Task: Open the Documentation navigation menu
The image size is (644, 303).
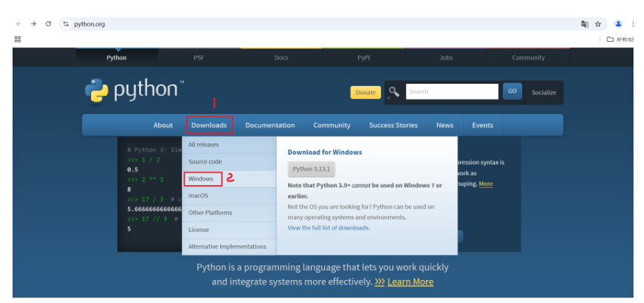Action: point(270,126)
